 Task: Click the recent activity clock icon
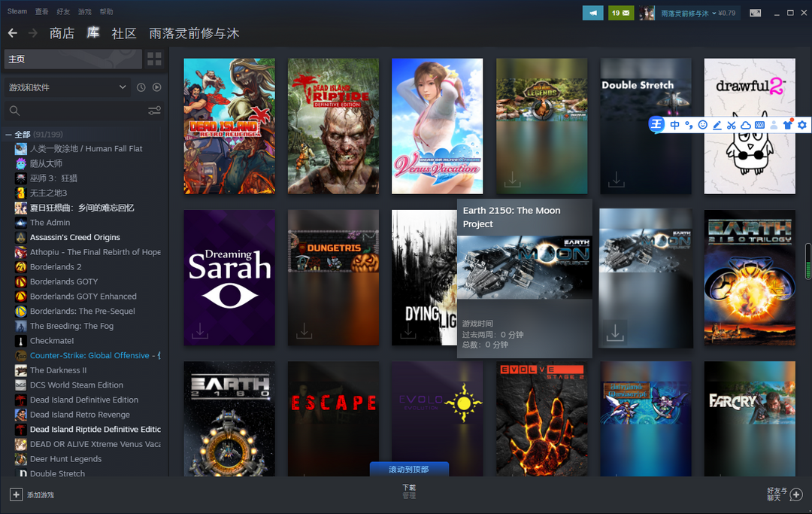point(141,87)
